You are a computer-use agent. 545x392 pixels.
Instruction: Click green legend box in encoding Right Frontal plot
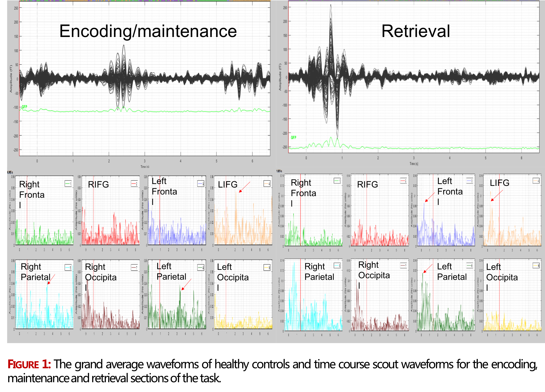pos(68,184)
